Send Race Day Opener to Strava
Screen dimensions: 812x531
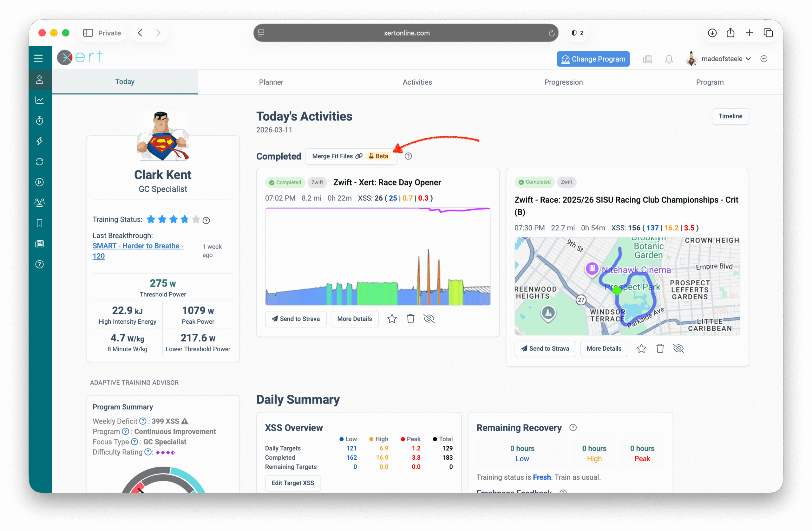click(x=296, y=319)
